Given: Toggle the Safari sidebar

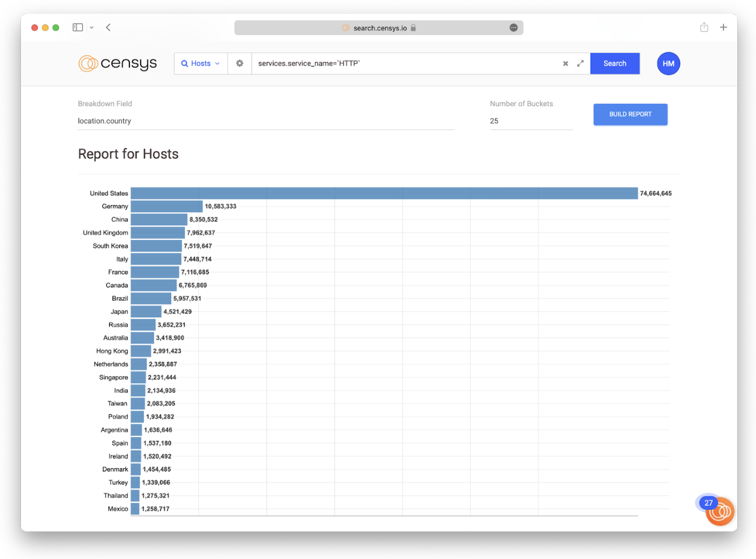Looking at the screenshot, I should tap(78, 27).
